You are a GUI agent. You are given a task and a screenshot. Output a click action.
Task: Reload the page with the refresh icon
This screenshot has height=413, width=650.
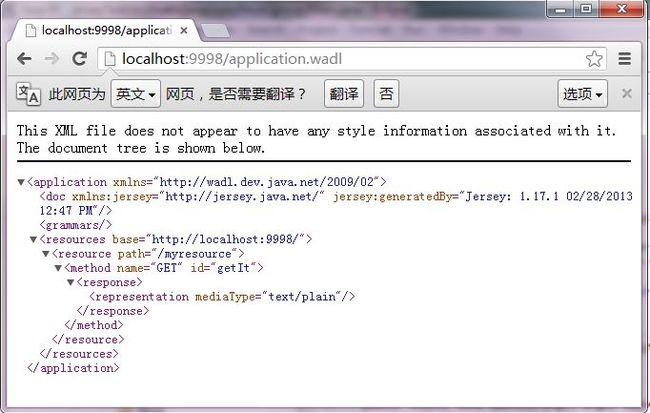tap(80, 59)
